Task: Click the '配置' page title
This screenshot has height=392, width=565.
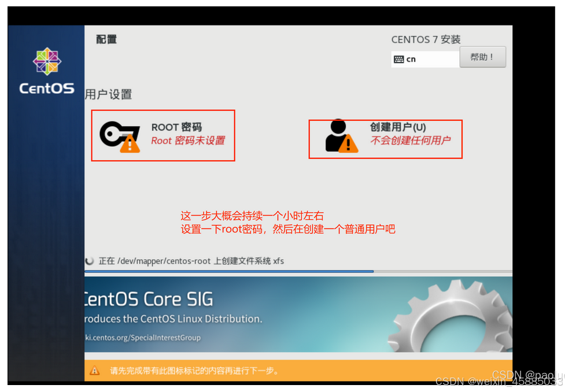Action: [x=106, y=39]
